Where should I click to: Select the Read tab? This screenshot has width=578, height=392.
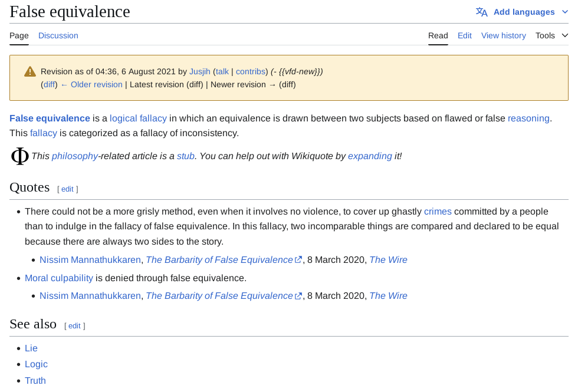(x=438, y=36)
